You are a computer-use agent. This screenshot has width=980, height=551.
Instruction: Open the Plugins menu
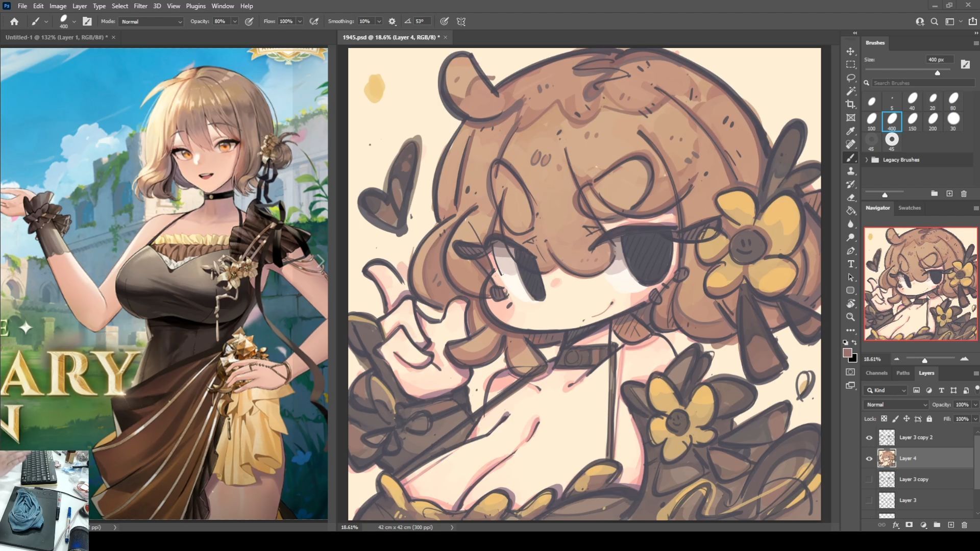[195, 6]
